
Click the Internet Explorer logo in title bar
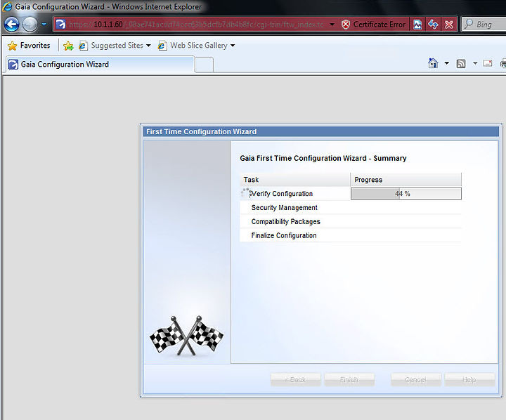click(7, 6)
